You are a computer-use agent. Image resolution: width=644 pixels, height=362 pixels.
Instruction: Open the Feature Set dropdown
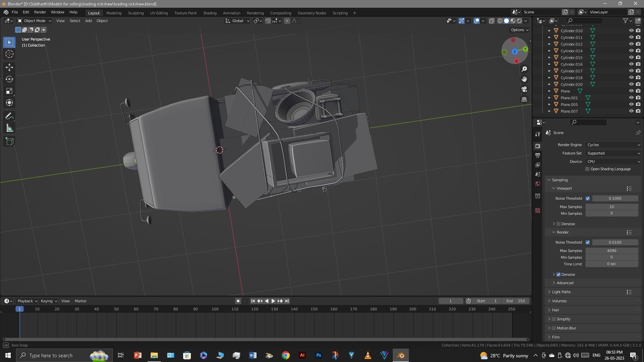[613, 153]
